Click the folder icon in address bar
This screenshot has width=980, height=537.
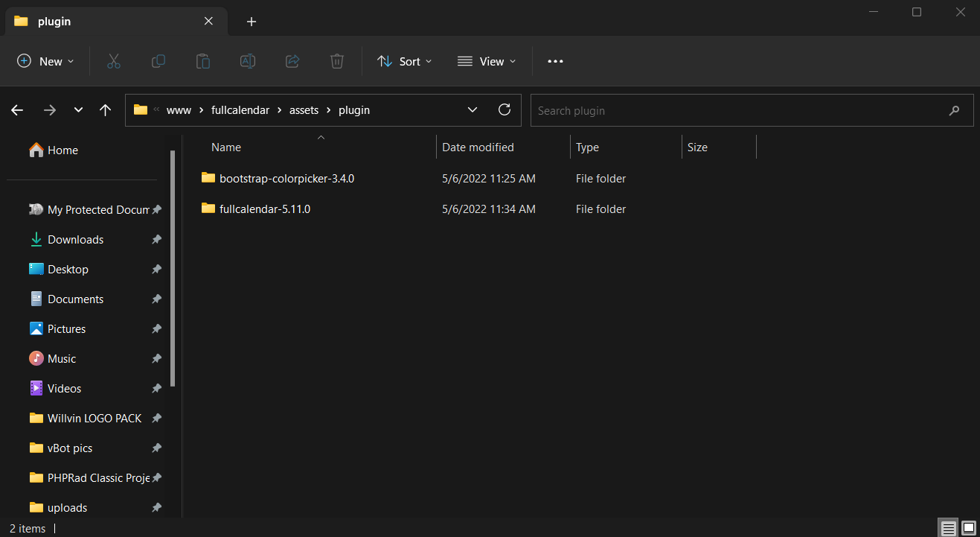pos(141,109)
